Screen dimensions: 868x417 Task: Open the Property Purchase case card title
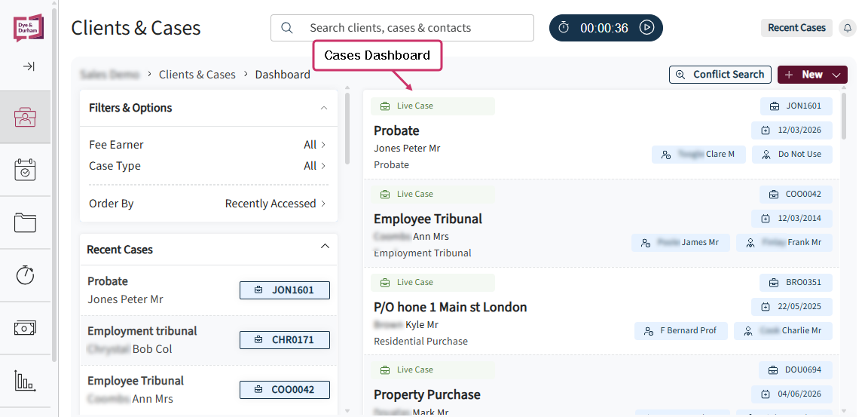pos(426,395)
